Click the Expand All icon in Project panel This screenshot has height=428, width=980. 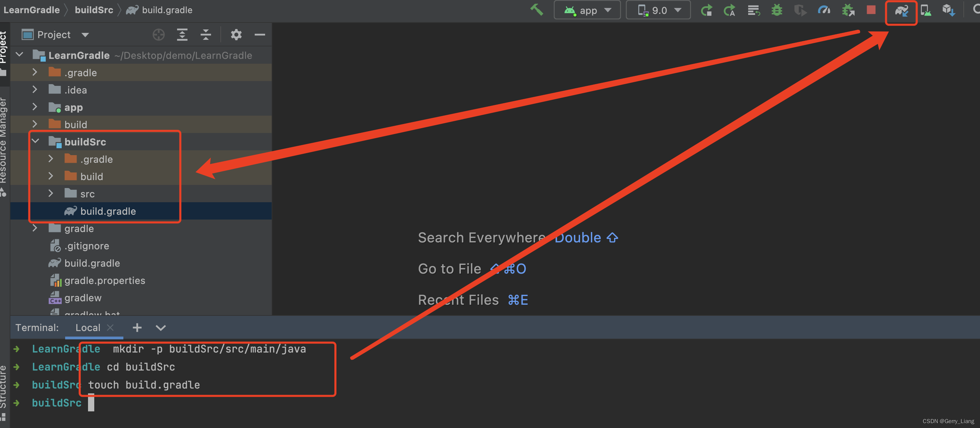(x=182, y=35)
